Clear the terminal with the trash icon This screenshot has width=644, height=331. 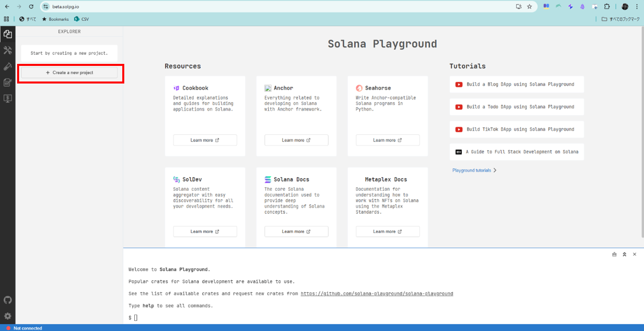click(x=614, y=255)
